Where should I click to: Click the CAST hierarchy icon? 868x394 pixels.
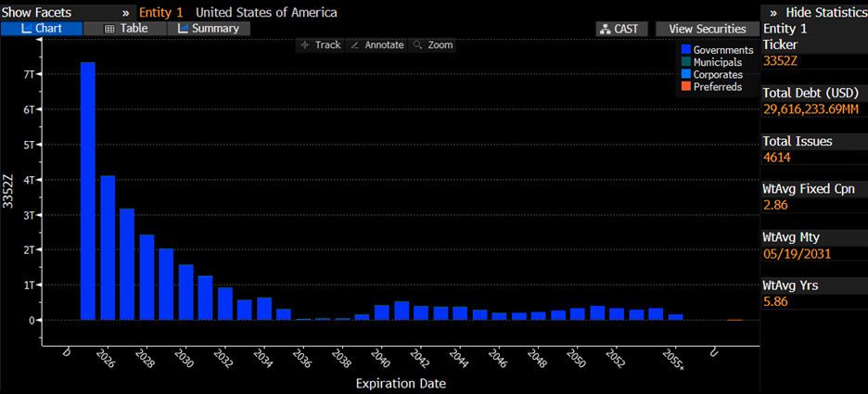(606, 29)
